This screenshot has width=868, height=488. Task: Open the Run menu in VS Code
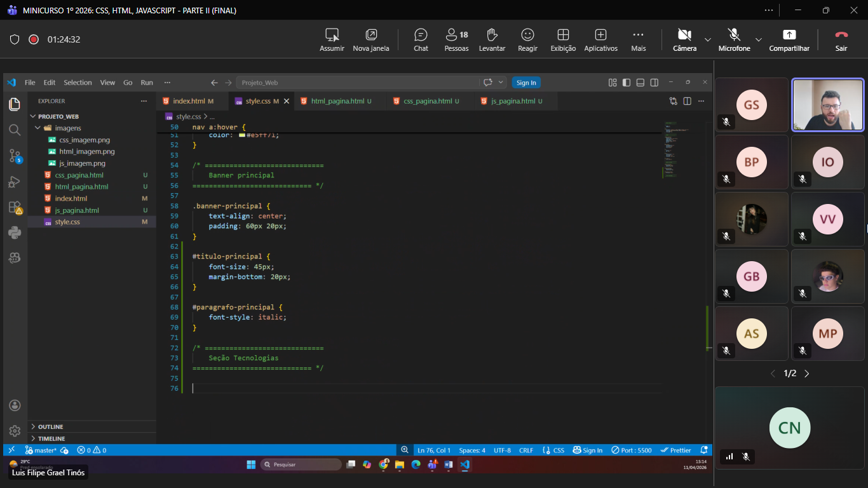pos(147,83)
